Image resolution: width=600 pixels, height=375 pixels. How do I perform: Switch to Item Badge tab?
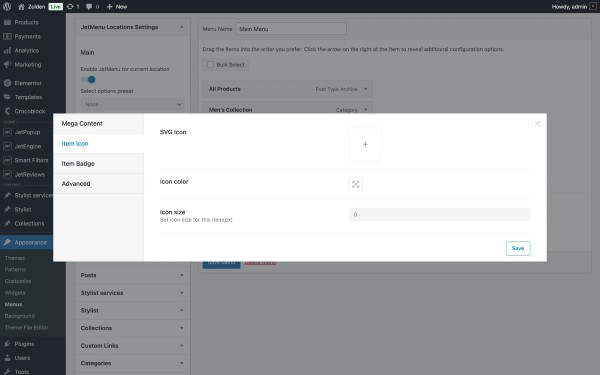tap(98, 164)
